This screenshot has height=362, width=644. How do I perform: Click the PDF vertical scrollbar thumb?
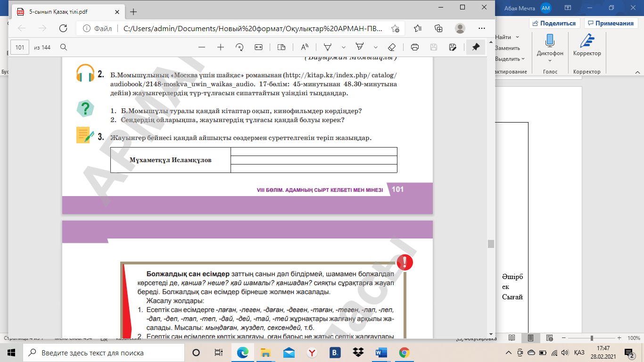click(491, 244)
